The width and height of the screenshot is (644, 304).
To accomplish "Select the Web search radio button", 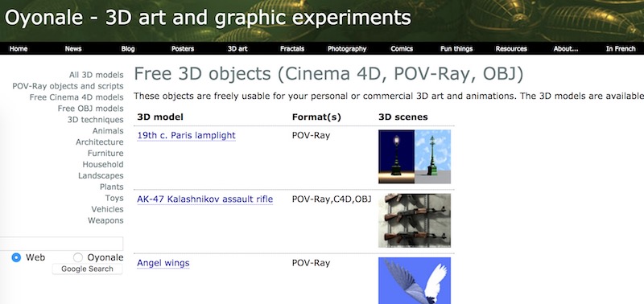I will tap(16, 257).
